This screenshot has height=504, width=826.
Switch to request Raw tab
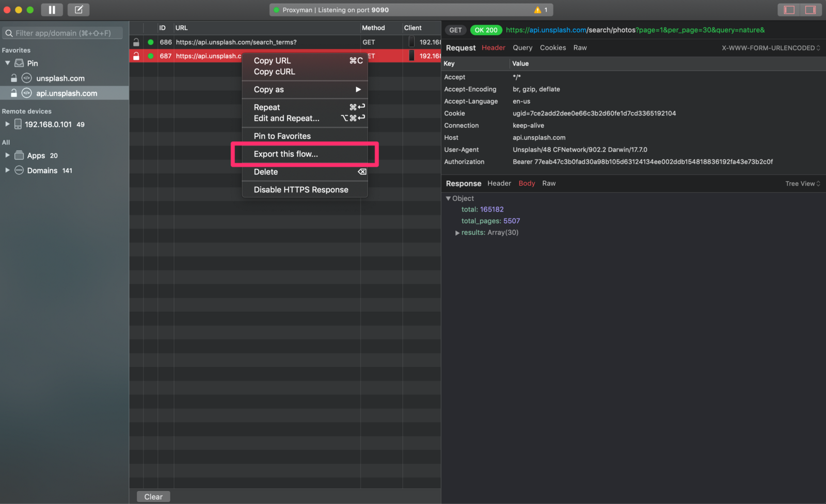point(580,47)
